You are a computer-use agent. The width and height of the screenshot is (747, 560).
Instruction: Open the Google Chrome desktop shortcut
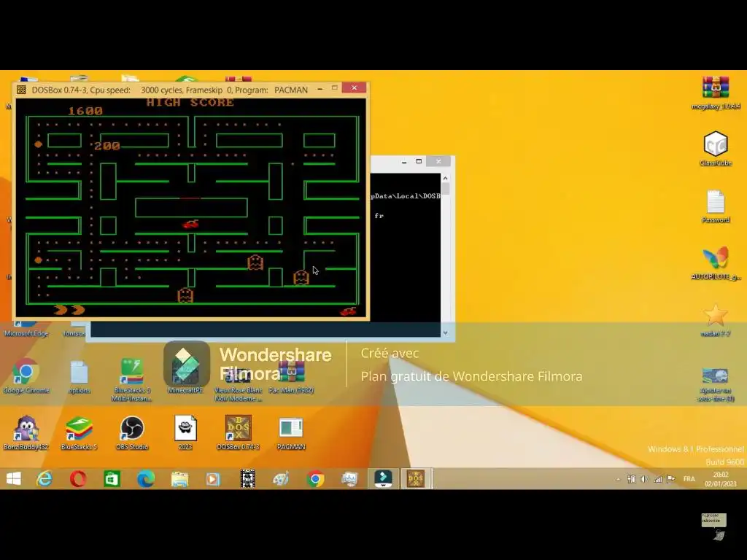point(26,376)
